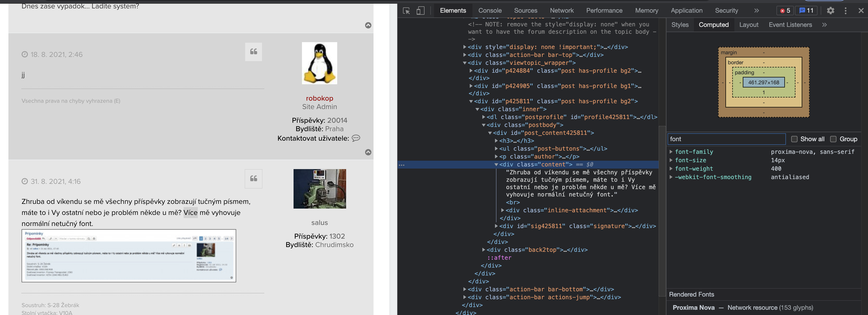Click the blue content box in box model
The height and width of the screenshot is (315, 868).
coord(763,82)
